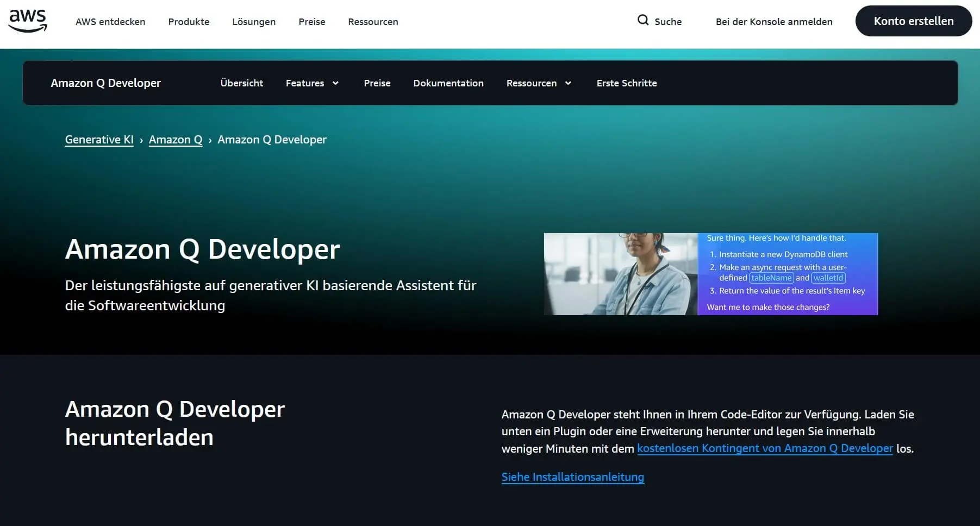
Task: Click the AWS smile logo
Action: (28, 21)
